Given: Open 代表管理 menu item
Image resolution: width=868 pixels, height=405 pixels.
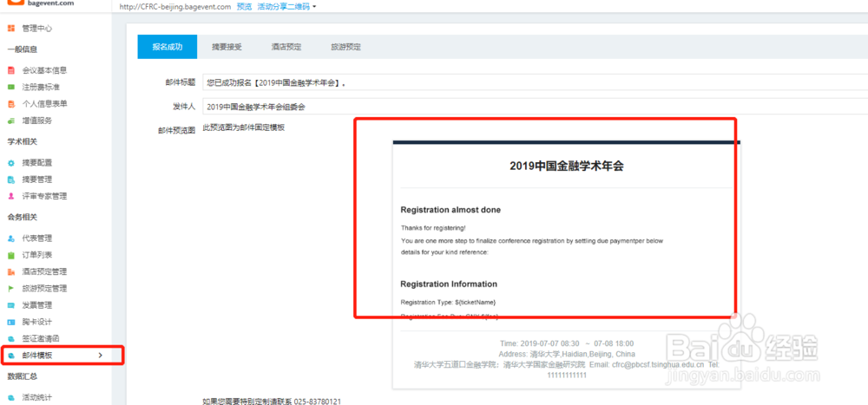Looking at the screenshot, I should (x=37, y=238).
